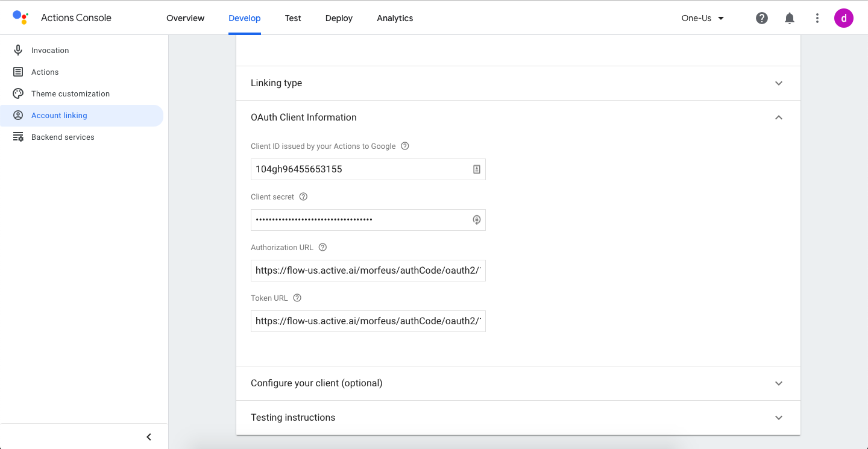
Task: Click help icon next to Client secret
Action: (x=303, y=196)
